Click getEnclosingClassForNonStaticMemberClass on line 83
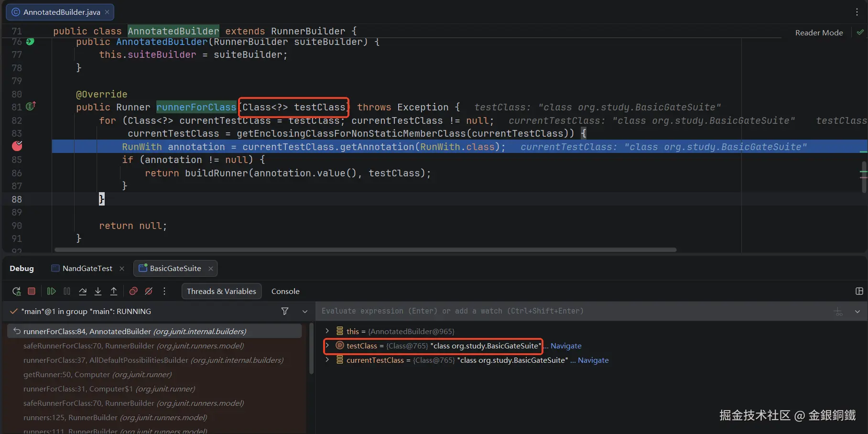Screen dimensions: 868x434 [x=351, y=133]
